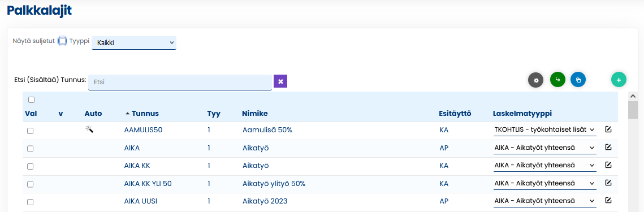The width and height of the screenshot is (644, 212).
Task: Open the edit icon for AAMULIS50 row
Action: point(608,129)
